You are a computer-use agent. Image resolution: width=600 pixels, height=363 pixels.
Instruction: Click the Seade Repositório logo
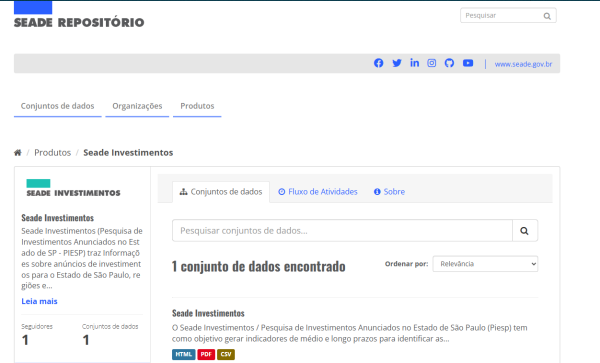click(x=79, y=15)
